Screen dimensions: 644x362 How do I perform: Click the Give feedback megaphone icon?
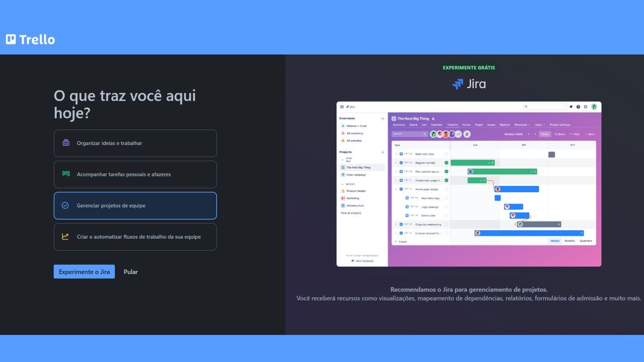pos(352,260)
